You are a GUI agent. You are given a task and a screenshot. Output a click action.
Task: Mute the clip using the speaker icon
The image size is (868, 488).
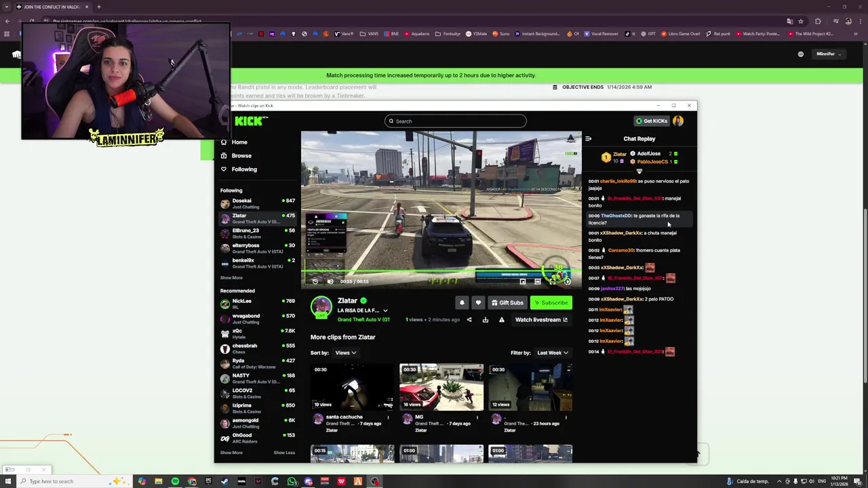(x=330, y=281)
